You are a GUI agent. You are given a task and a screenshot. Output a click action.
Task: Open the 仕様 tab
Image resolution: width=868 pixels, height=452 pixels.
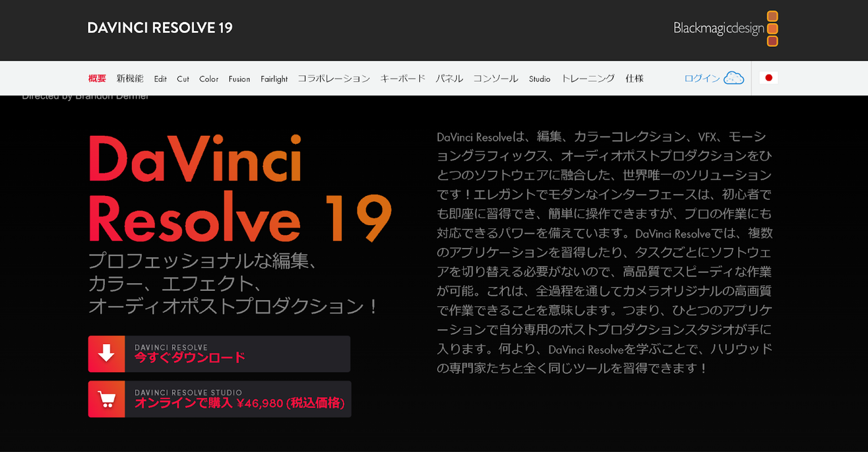pyautogui.click(x=635, y=79)
